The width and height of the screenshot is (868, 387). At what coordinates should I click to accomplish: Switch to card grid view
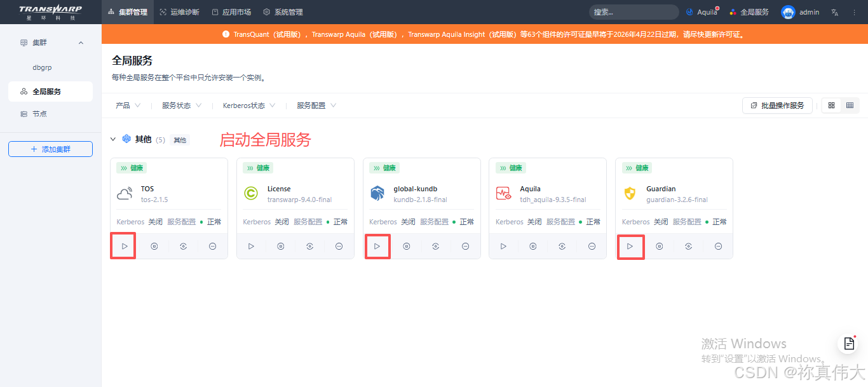point(831,105)
